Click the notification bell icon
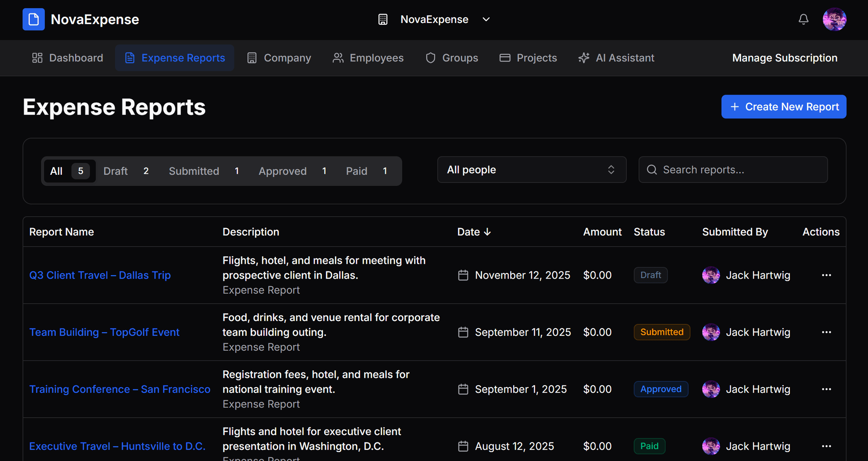The height and width of the screenshot is (461, 868). pyautogui.click(x=804, y=19)
